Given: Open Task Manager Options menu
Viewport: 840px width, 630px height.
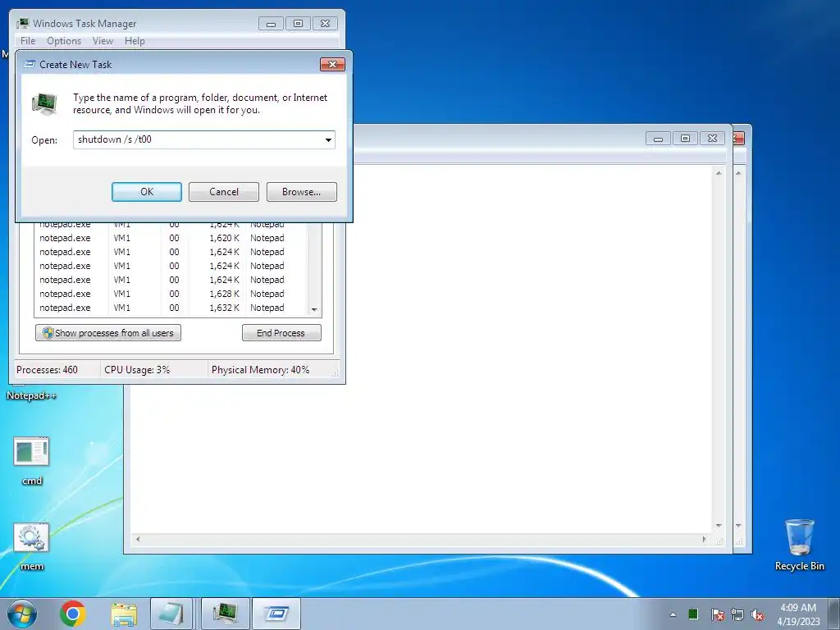Looking at the screenshot, I should (64, 41).
